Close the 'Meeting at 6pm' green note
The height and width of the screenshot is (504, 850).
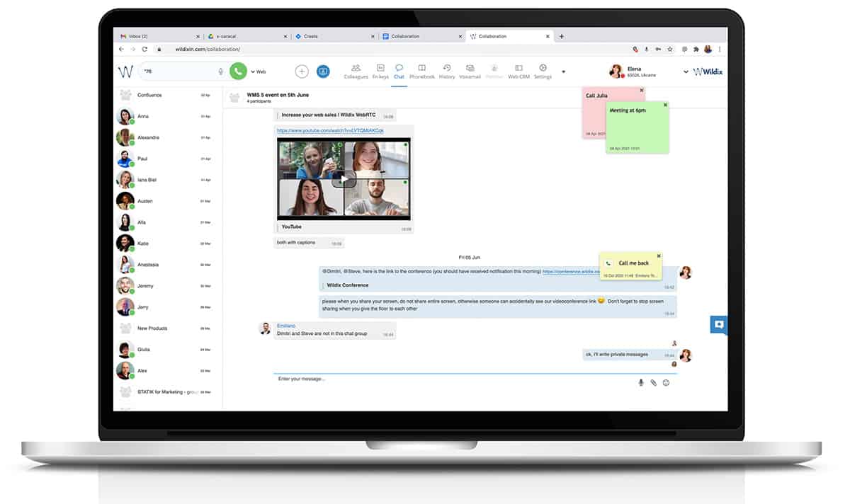pos(665,105)
